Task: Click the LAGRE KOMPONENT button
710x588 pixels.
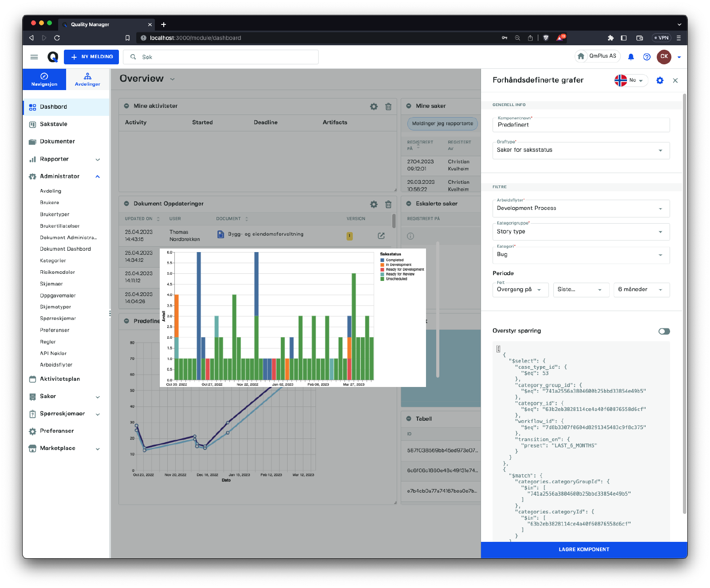Action: [584, 549]
